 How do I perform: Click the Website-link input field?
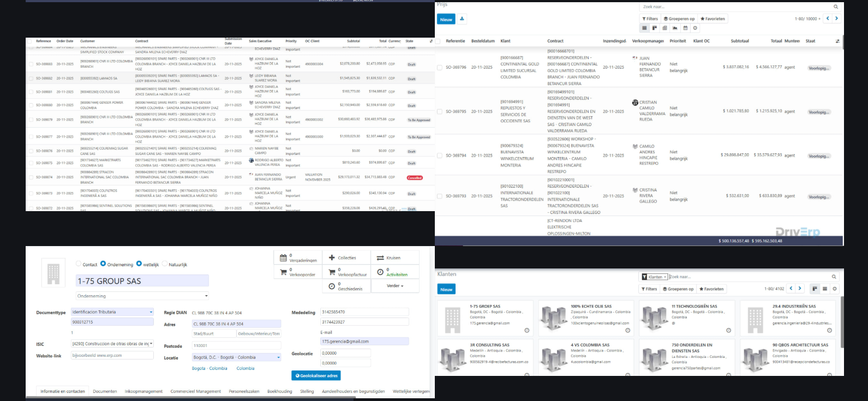(x=112, y=355)
